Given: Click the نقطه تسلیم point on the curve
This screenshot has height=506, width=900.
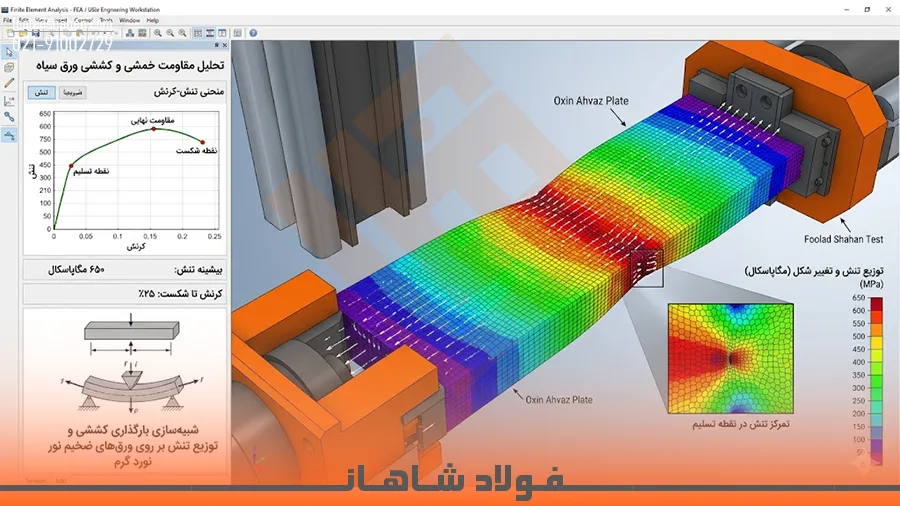Looking at the screenshot, I should (x=71, y=166).
